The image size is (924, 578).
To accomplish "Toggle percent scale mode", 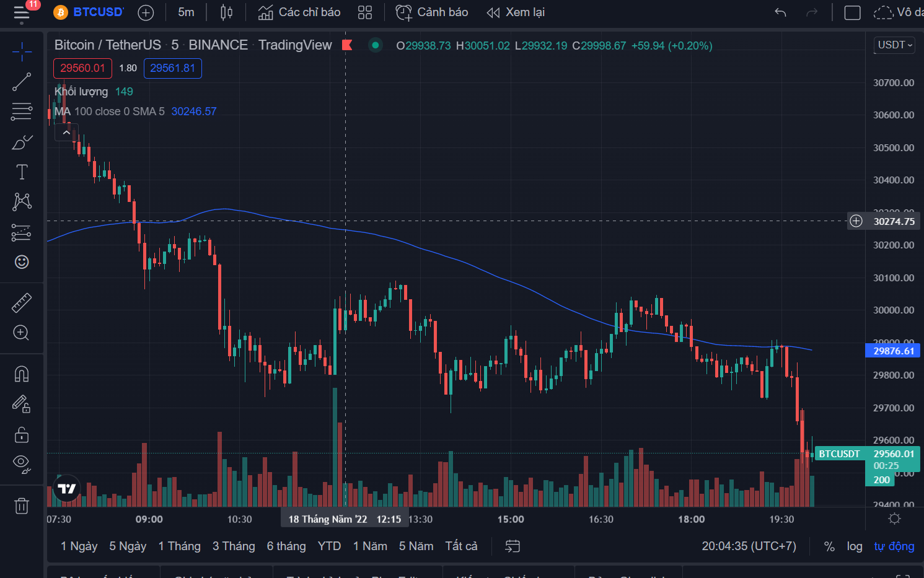I will tap(829, 546).
